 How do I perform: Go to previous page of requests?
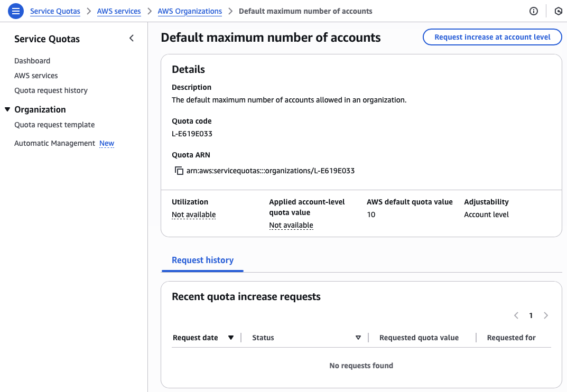516,315
